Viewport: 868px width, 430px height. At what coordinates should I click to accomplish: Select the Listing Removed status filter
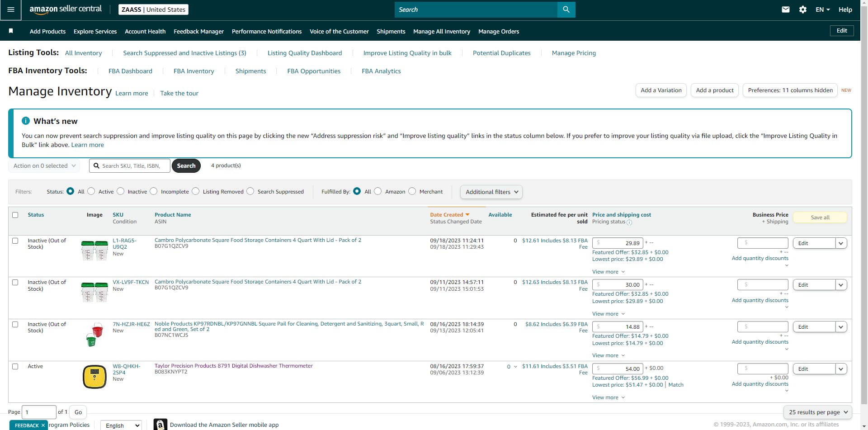point(196,191)
